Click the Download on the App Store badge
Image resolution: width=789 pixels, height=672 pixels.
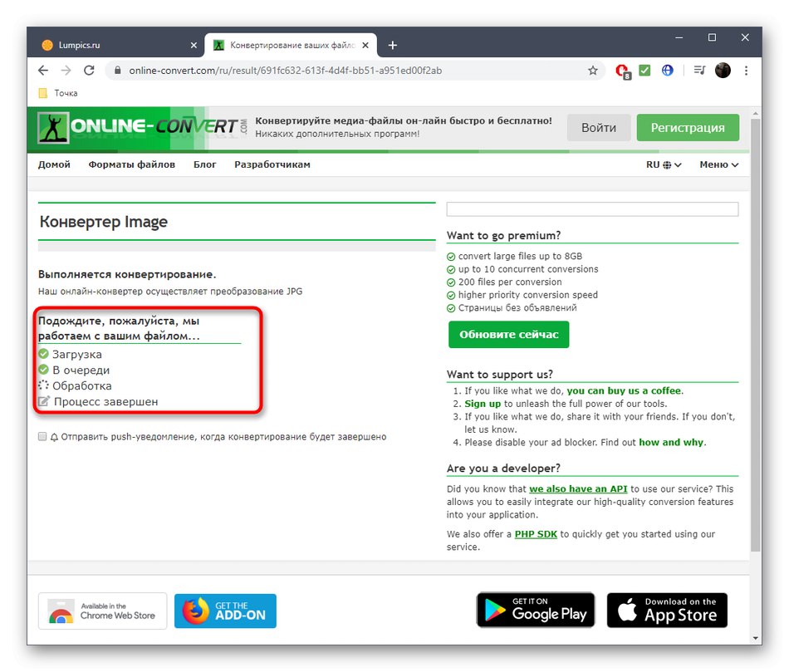pos(667,610)
